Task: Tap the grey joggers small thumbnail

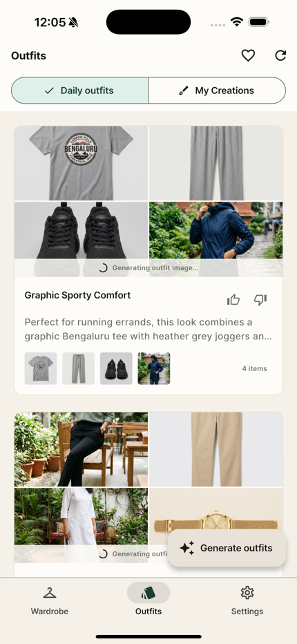Action: tap(79, 368)
